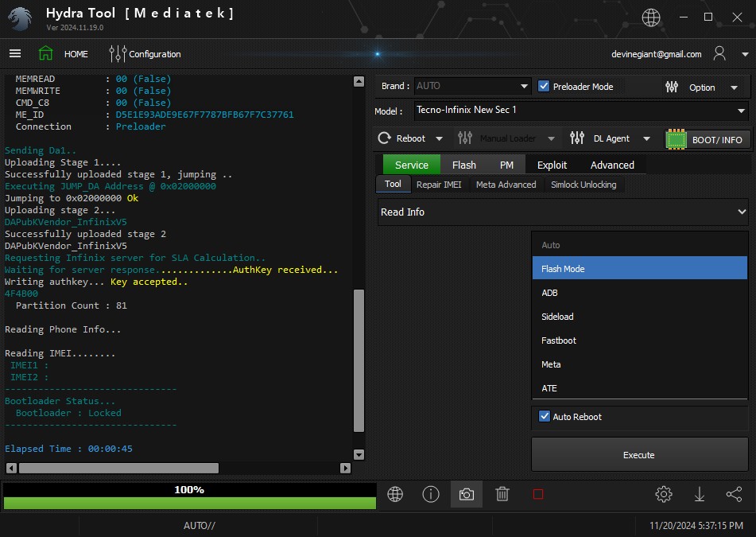
Task: Click the HOME label
Action: click(x=76, y=54)
